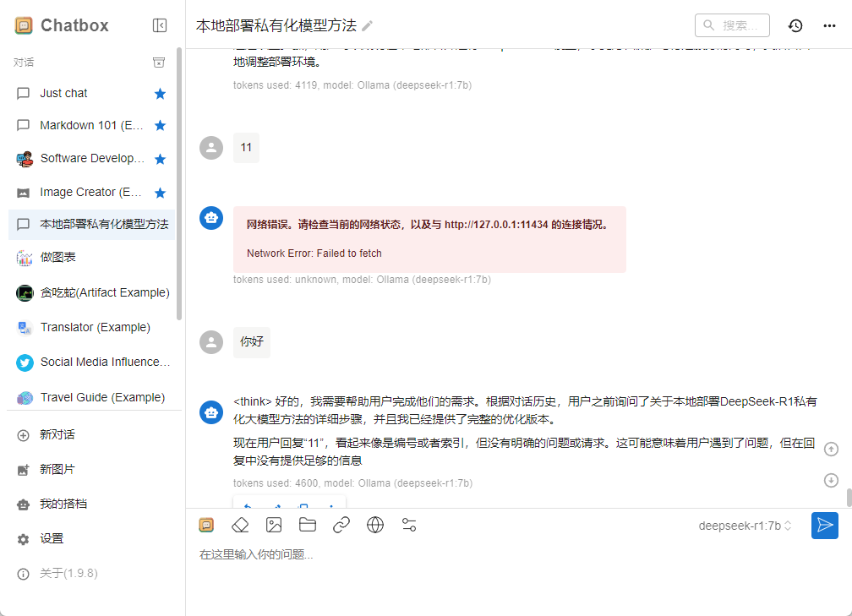Image resolution: width=852 pixels, height=616 pixels.
Task: Open the history clock icon
Action: (x=795, y=25)
